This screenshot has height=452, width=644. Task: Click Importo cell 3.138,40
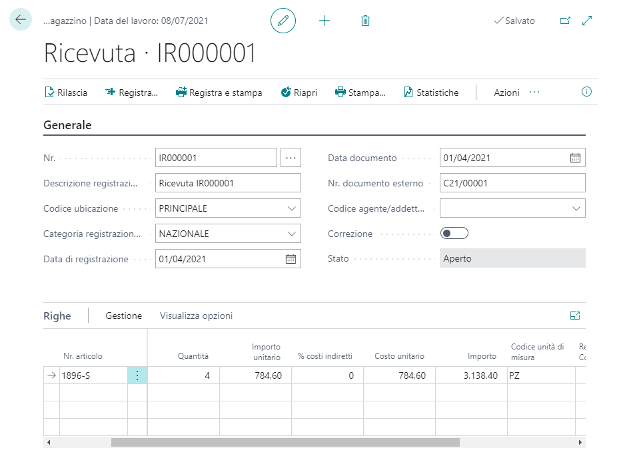472,375
